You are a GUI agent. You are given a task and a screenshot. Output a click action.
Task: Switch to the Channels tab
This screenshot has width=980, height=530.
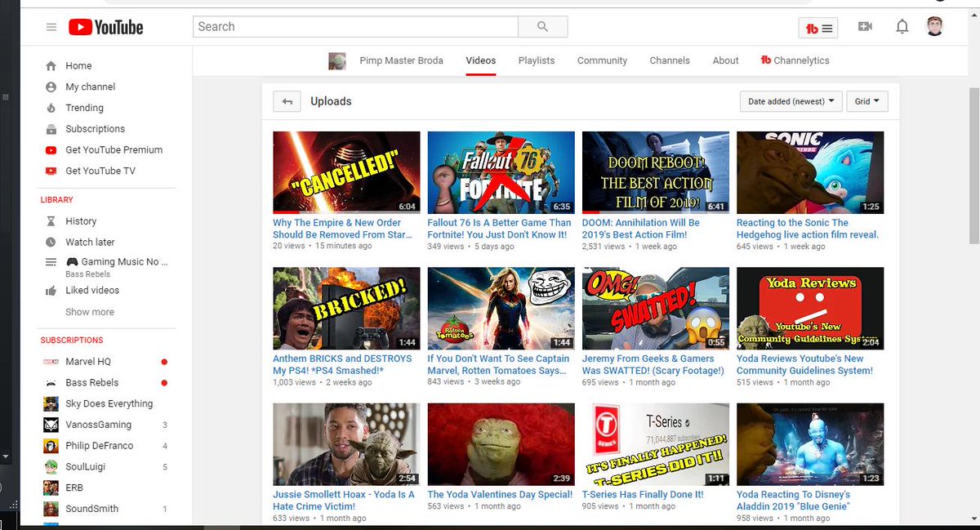(x=670, y=60)
